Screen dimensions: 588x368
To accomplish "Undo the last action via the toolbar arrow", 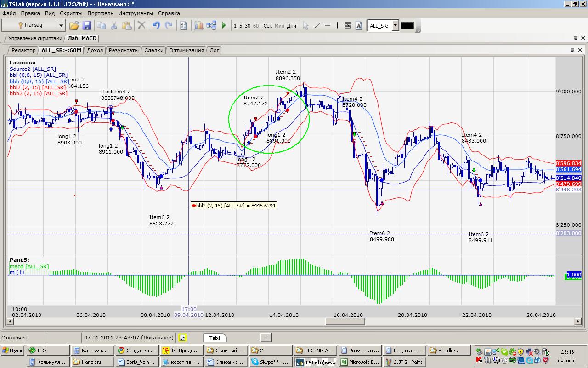I will coord(156,26).
